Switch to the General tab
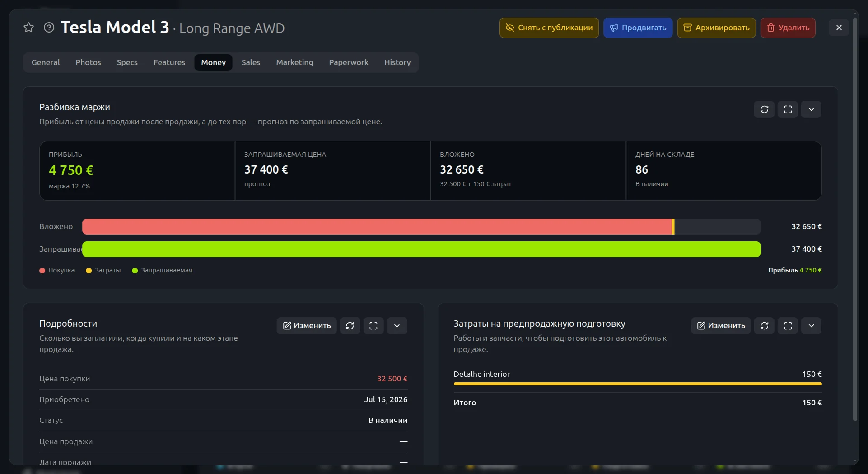This screenshot has width=868, height=474. [x=46, y=62]
